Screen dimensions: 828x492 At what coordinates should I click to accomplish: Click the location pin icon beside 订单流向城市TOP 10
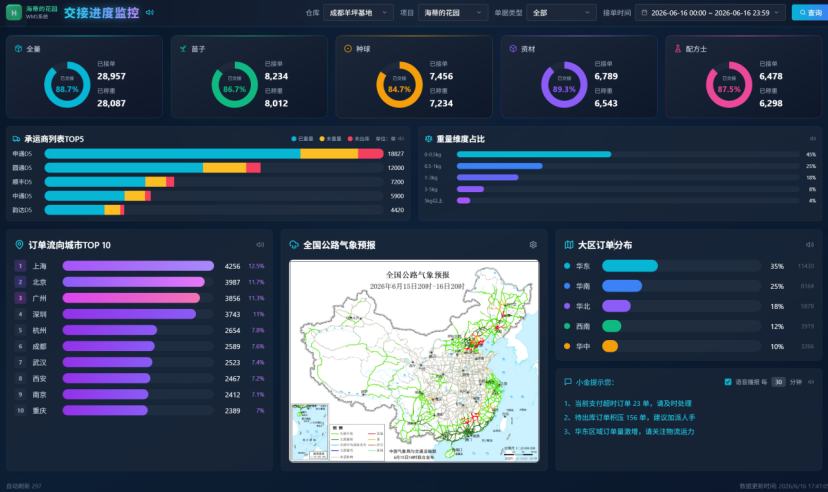19,244
